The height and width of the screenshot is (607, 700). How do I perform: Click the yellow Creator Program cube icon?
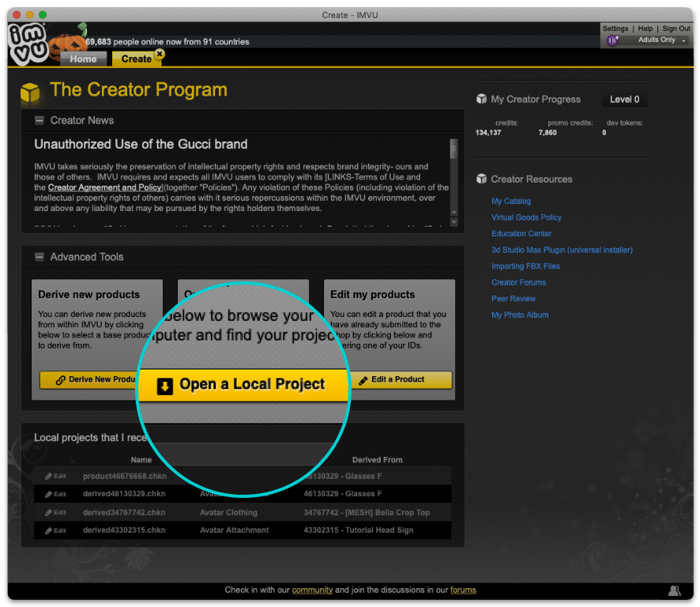click(x=30, y=92)
